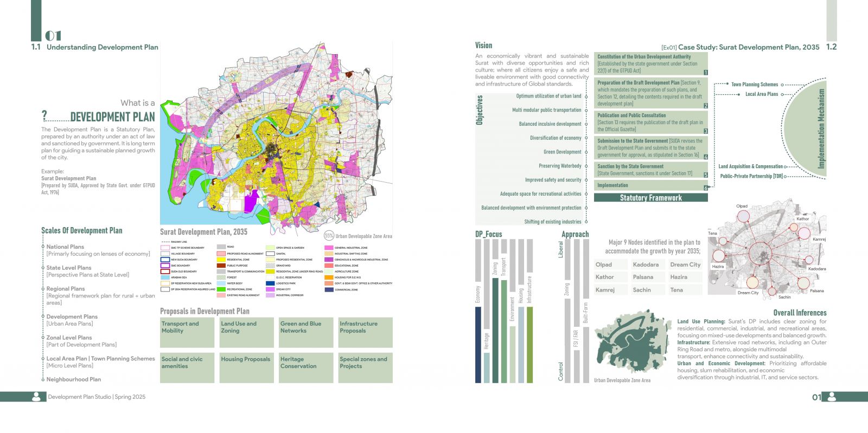Click the Dream City node circle
Viewport: 868px width, 433px height.
pos(752,282)
